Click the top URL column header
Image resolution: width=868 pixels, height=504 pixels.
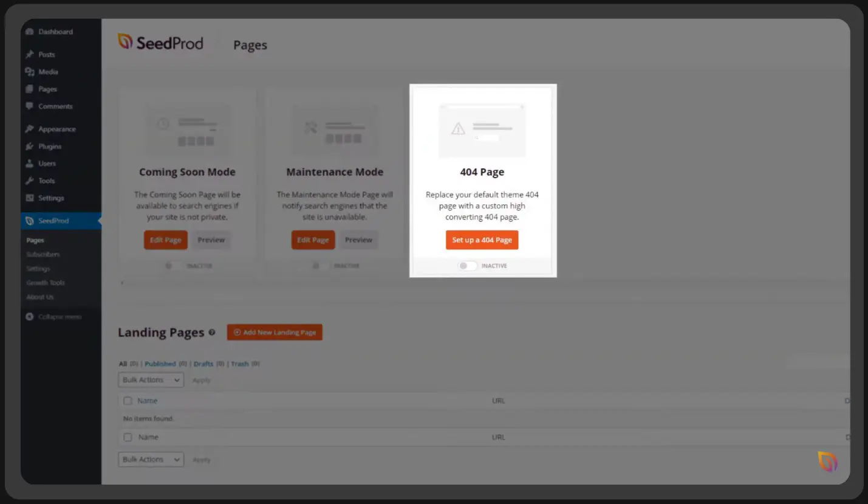click(x=498, y=401)
